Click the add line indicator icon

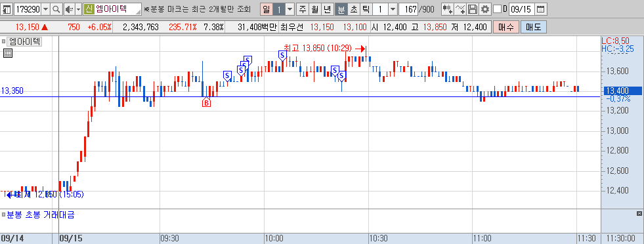click(x=461, y=9)
